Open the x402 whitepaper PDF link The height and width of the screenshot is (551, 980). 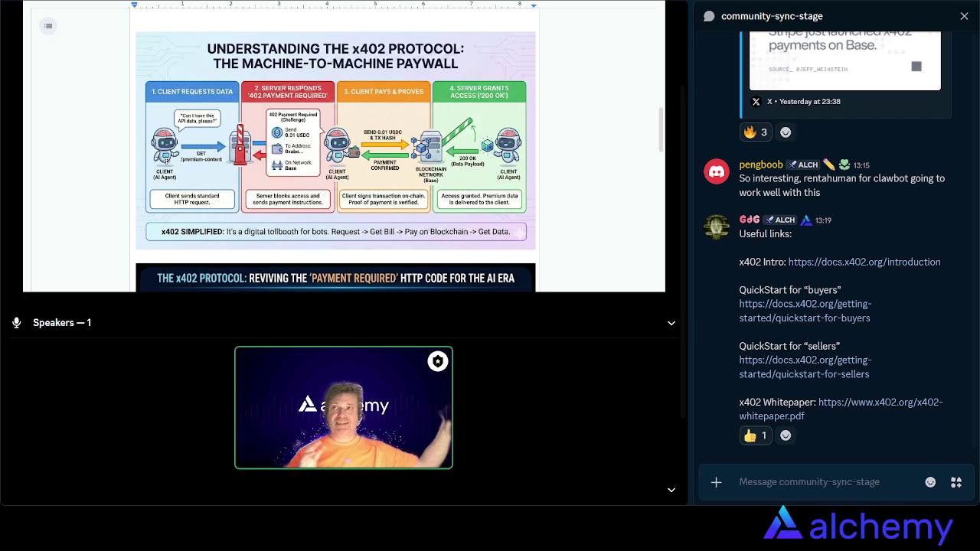880,403
